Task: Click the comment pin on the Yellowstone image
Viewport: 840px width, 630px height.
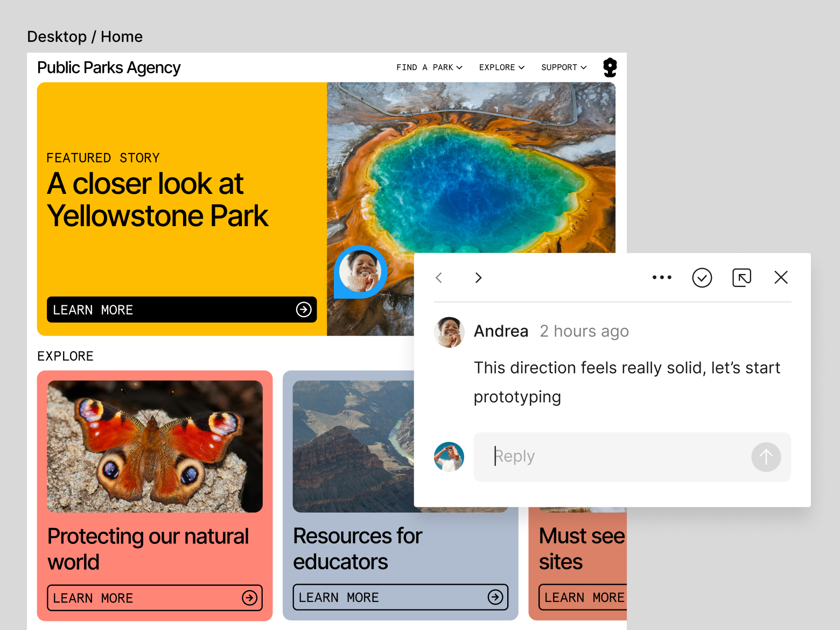Action: coord(360,272)
